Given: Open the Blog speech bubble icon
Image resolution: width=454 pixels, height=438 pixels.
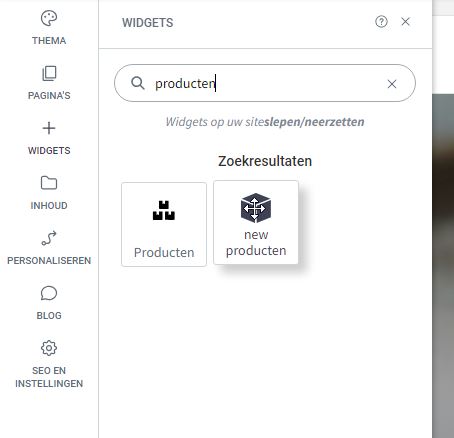Looking at the screenshot, I should (x=49, y=293).
